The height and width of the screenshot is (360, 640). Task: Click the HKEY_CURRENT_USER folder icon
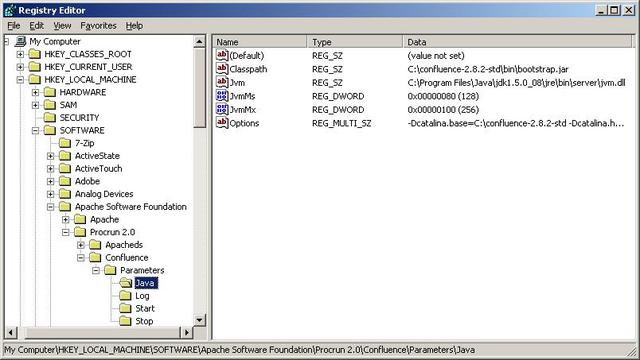[35, 67]
